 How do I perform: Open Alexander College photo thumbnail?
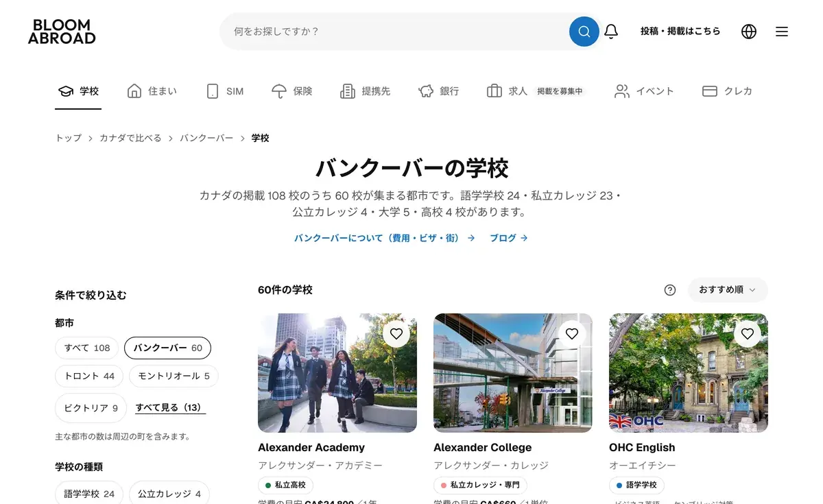pyautogui.click(x=513, y=373)
